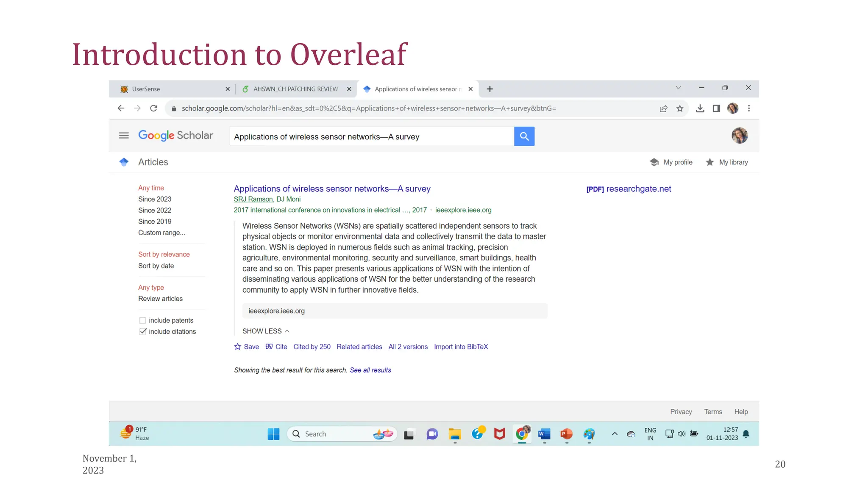This screenshot has height=488, width=868.
Task: Open the Chrome downloads icon
Action: [x=700, y=108]
